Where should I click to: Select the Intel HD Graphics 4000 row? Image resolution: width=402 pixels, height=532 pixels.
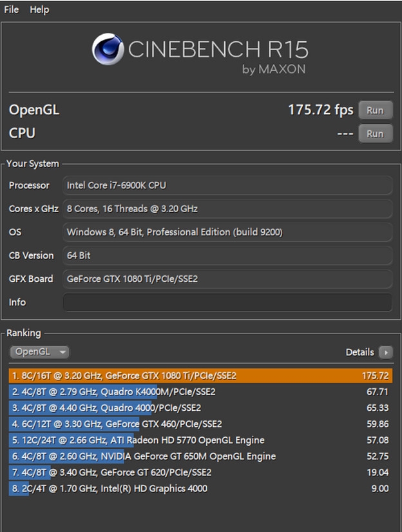click(x=200, y=489)
